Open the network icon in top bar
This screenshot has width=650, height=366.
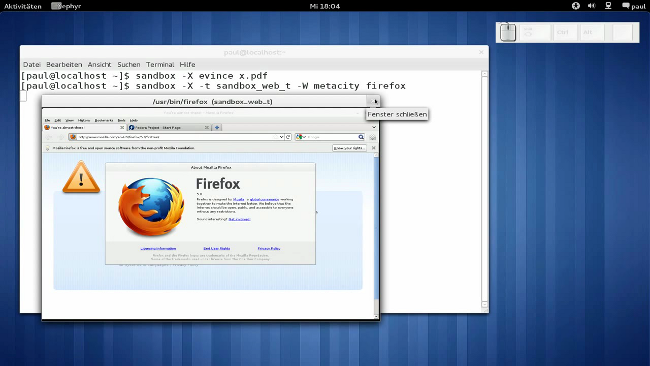[608, 6]
